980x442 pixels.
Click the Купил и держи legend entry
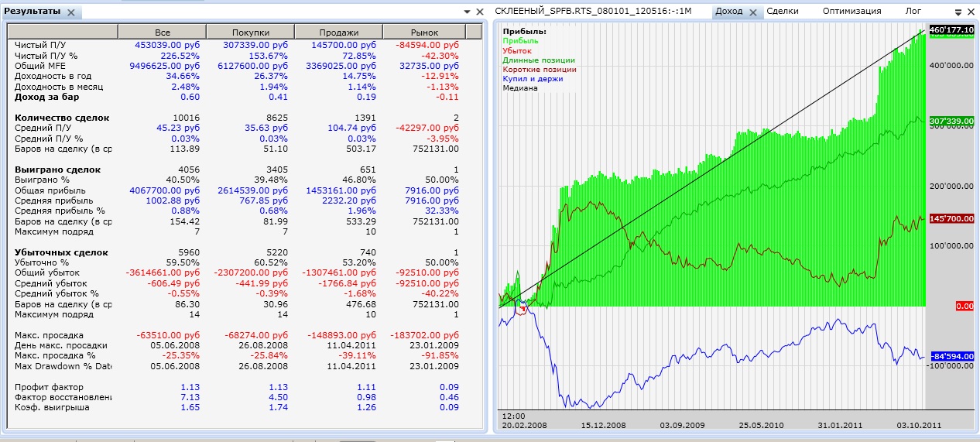533,78
